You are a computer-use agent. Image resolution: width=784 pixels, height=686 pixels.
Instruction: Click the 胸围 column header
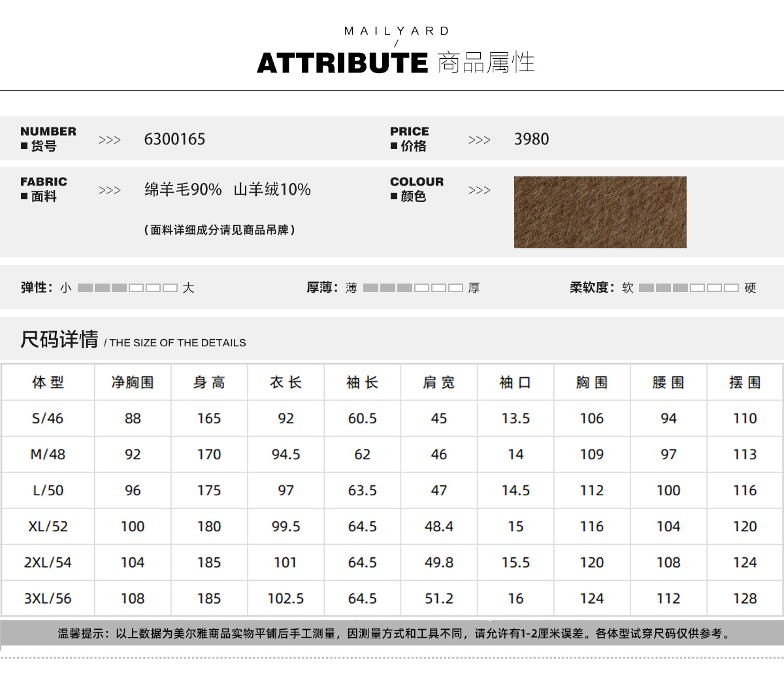592,382
